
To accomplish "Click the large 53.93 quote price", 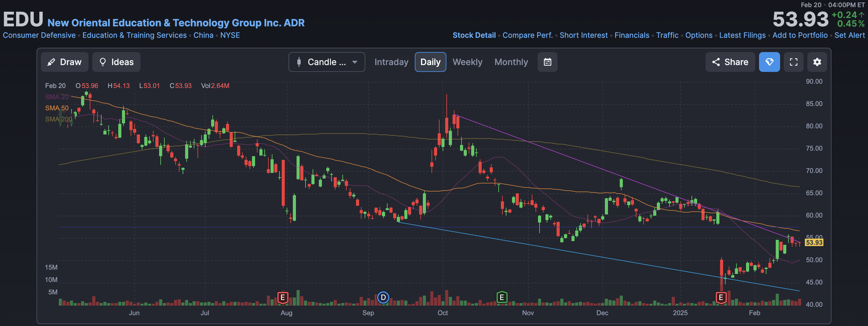I will tap(800, 19).
